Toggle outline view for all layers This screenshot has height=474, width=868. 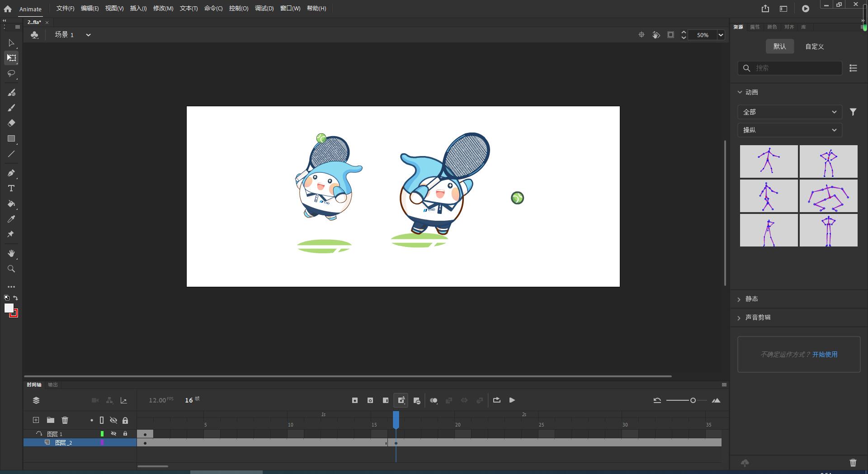click(102, 420)
